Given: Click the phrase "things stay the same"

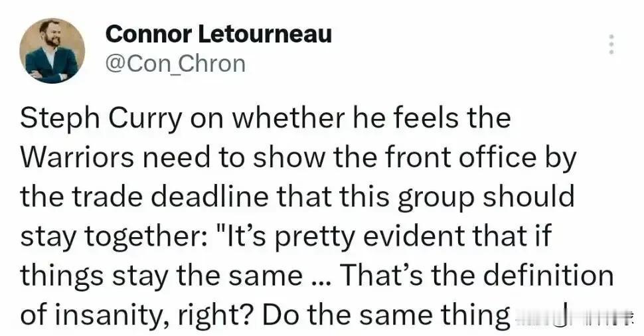Looking at the screenshot, I should click(x=161, y=276).
